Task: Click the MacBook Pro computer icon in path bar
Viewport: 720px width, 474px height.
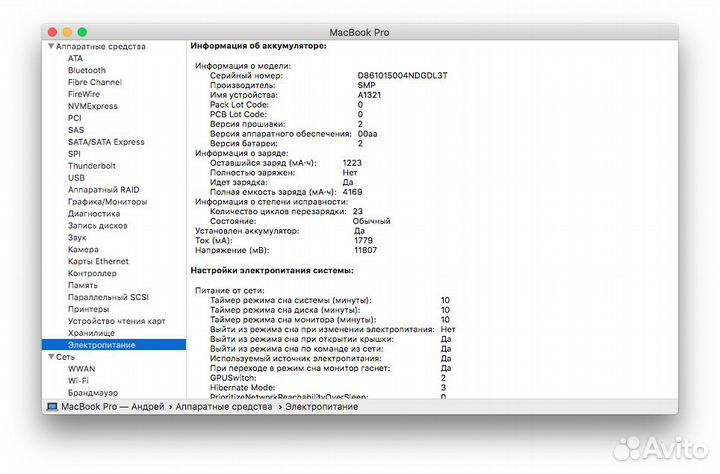Action: pyautogui.click(x=52, y=407)
